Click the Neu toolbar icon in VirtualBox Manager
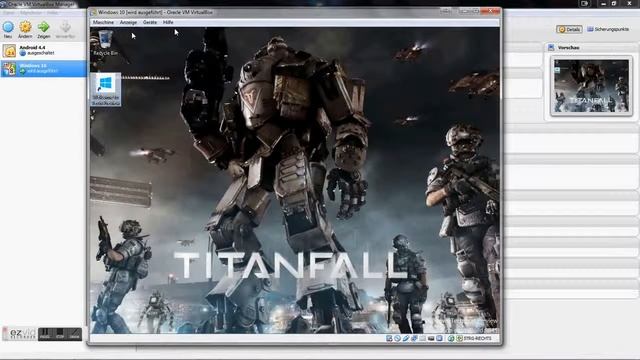Viewport: 640px width, 360px height. 8,27
